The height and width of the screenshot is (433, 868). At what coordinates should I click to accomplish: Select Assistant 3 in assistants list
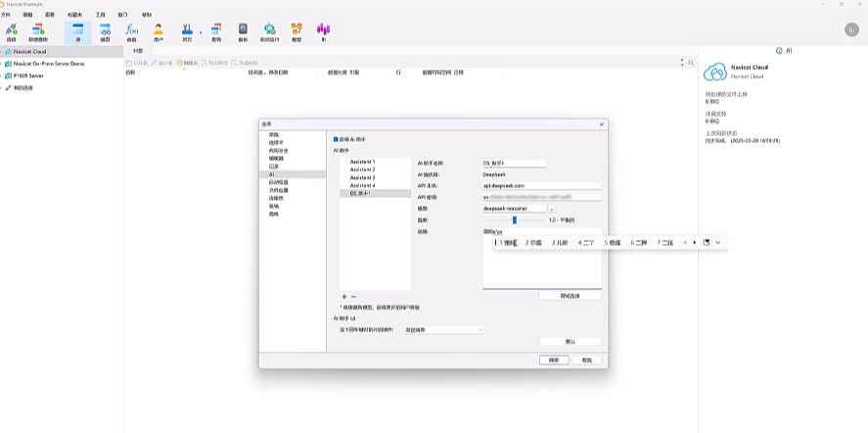coord(376,177)
